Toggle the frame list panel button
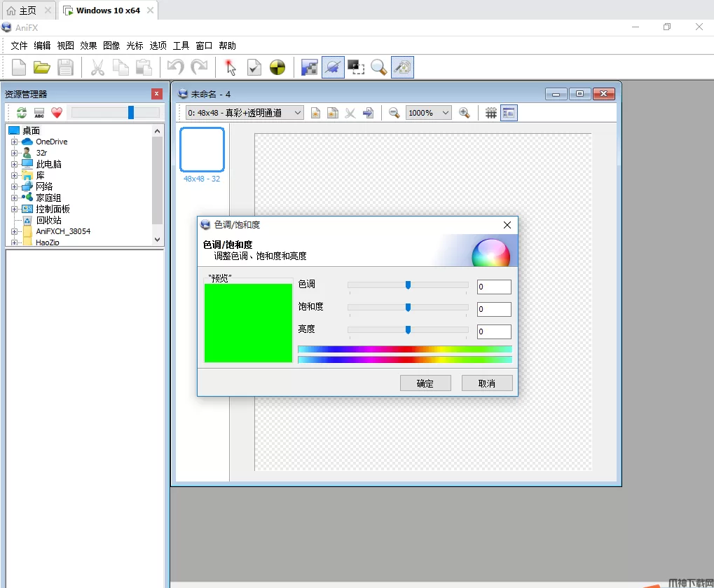 (509, 113)
